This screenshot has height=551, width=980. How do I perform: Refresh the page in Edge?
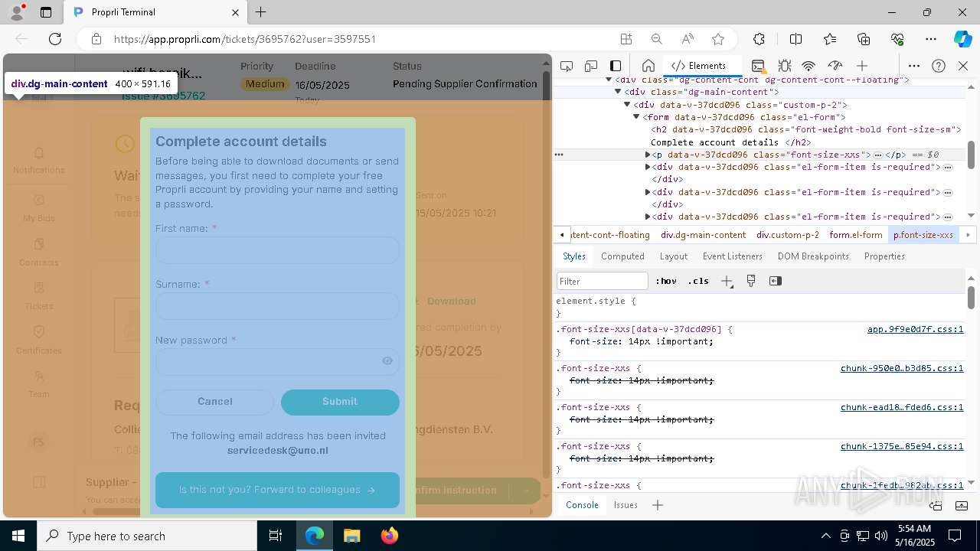pyautogui.click(x=55, y=39)
